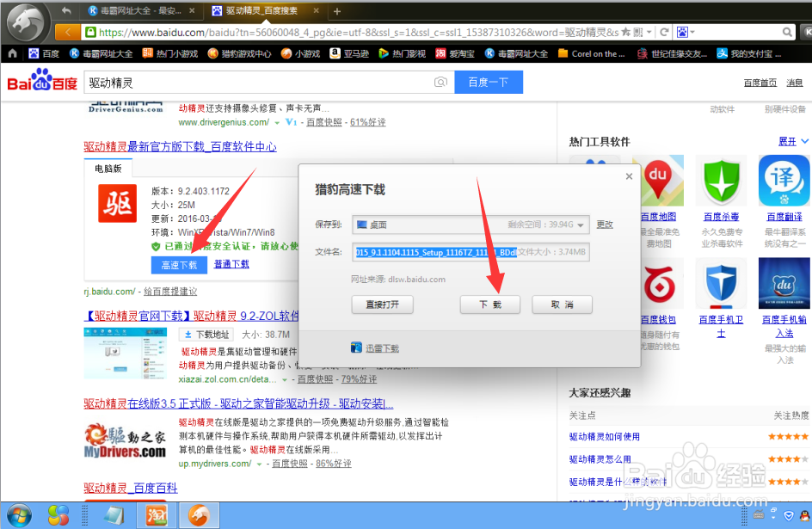
Task: Open 亚马逊 bookmark
Action: click(x=349, y=53)
